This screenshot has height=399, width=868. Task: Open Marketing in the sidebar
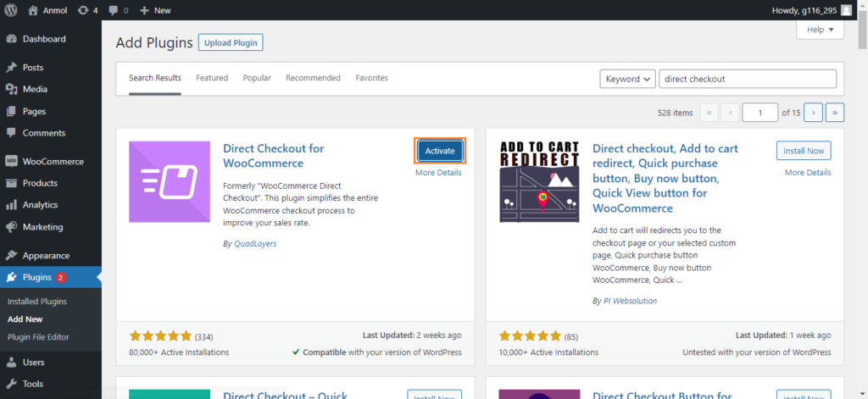pos(42,227)
